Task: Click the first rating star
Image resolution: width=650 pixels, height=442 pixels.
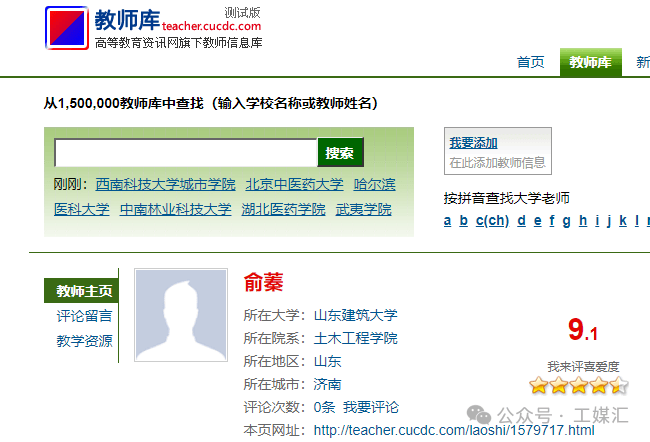Action: point(538,385)
